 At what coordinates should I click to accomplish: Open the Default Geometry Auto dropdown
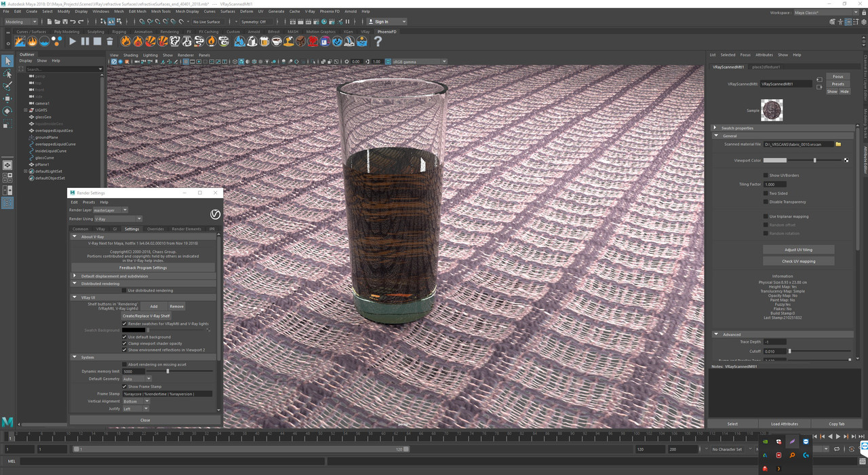[137, 379]
